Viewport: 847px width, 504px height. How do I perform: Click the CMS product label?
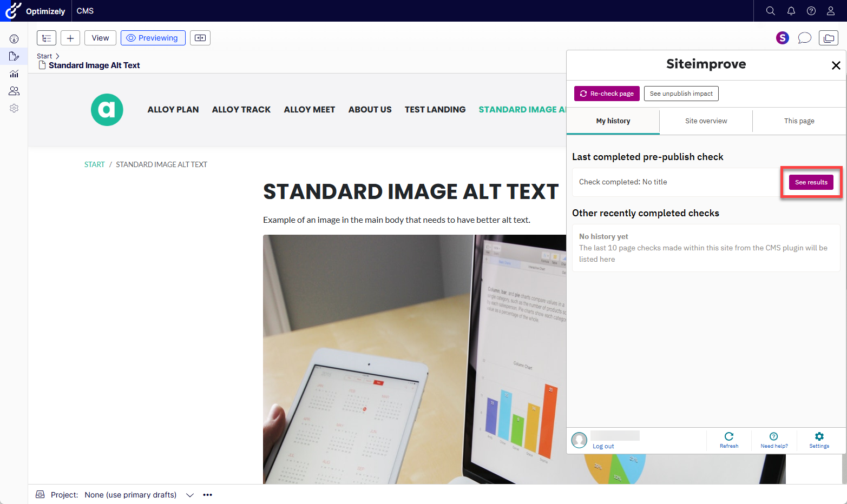click(85, 11)
